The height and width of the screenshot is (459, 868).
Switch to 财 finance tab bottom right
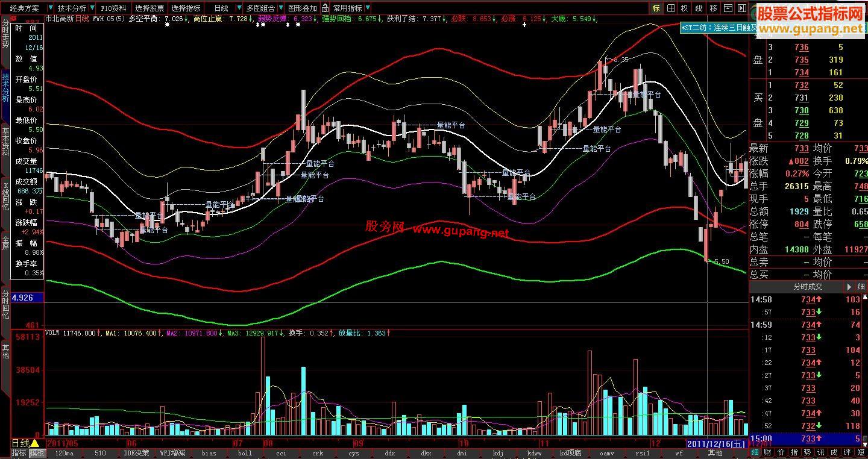[769, 452]
